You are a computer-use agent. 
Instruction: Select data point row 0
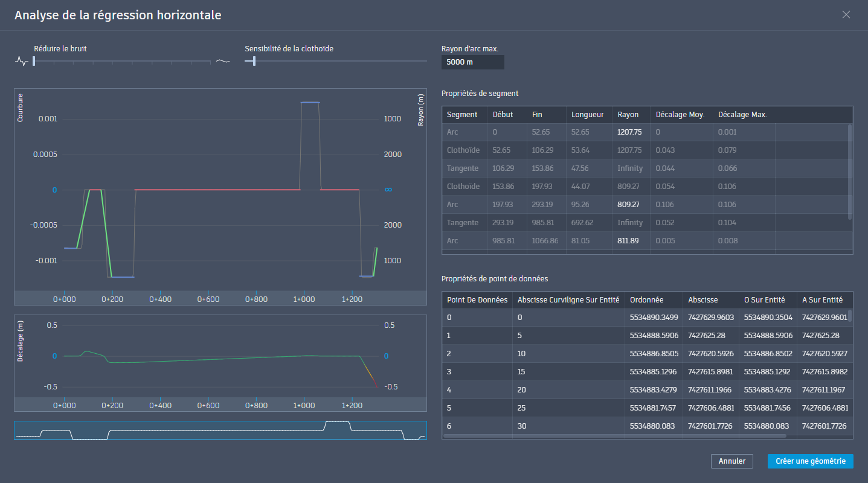pyautogui.click(x=645, y=318)
